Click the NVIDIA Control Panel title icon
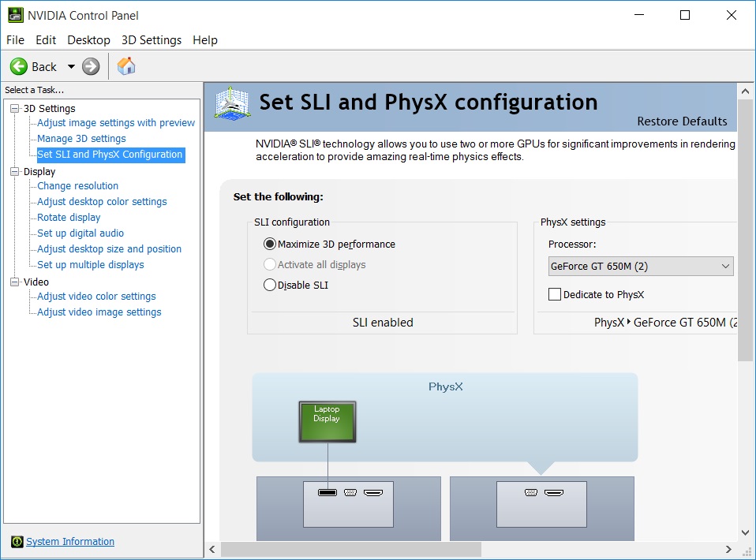Viewport: 756px width, 560px height. [x=16, y=15]
